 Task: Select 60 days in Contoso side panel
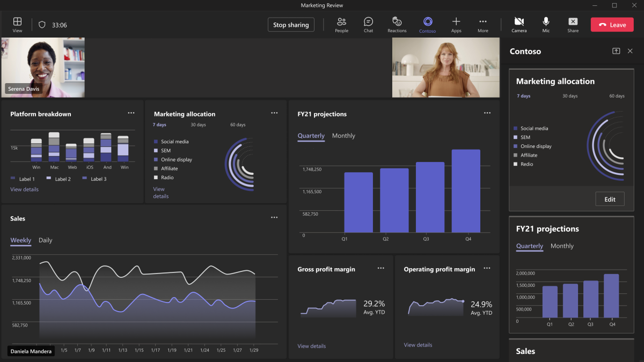pyautogui.click(x=617, y=96)
